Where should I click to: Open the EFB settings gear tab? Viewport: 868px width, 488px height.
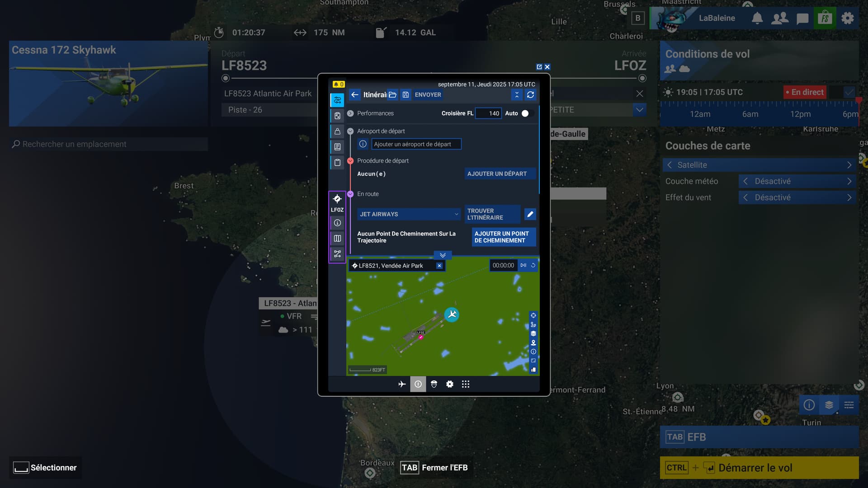pos(450,385)
